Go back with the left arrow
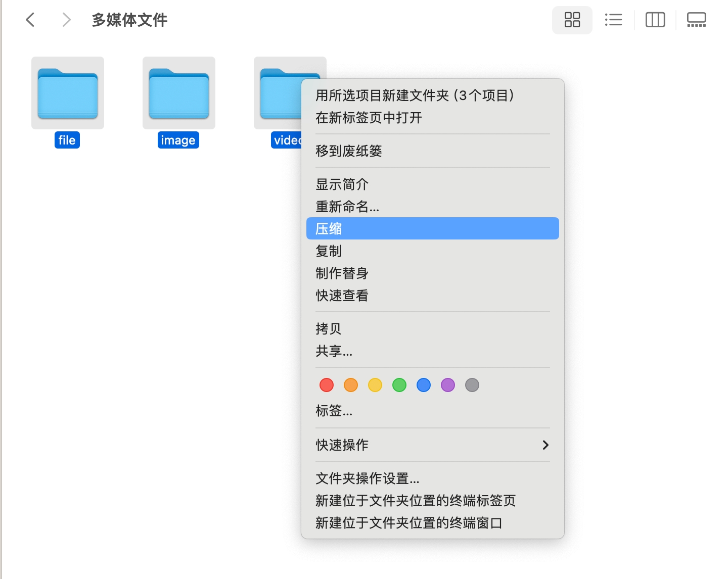The image size is (728, 579). coord(30,20)
